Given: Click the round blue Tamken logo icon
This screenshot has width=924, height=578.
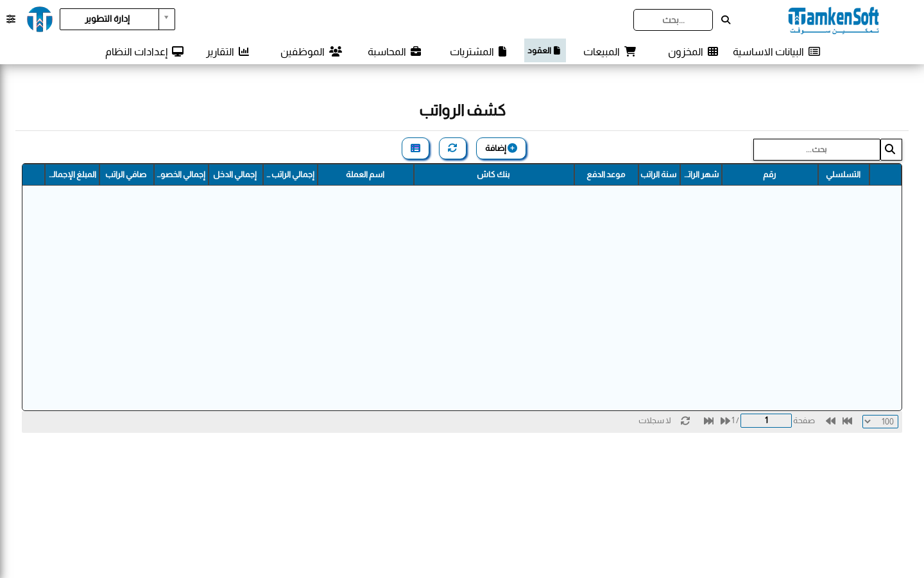Looking at the screenshot, I should pos(40,19).
